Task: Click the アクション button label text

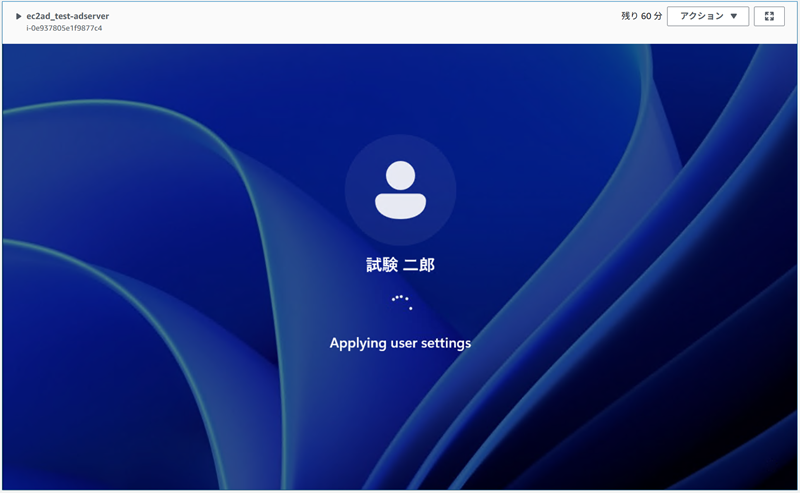Action: [700, 16]
